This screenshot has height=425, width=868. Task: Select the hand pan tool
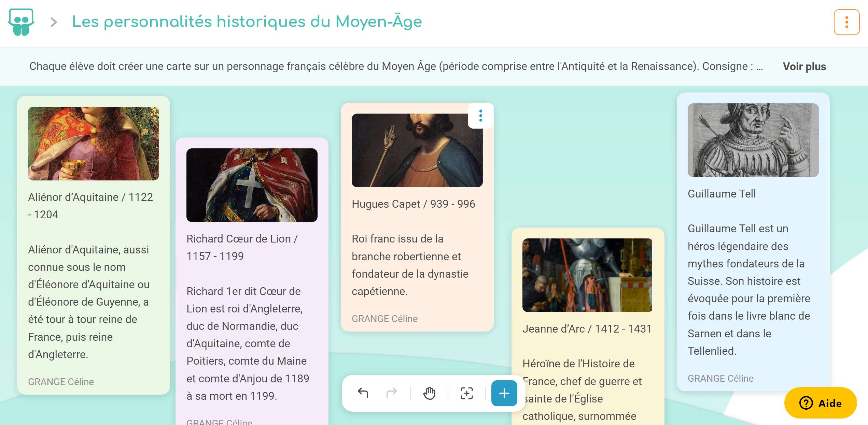click(x=429, y=393)
